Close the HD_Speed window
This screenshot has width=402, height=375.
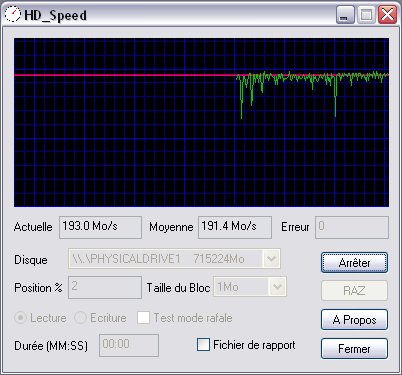point(387,15)
